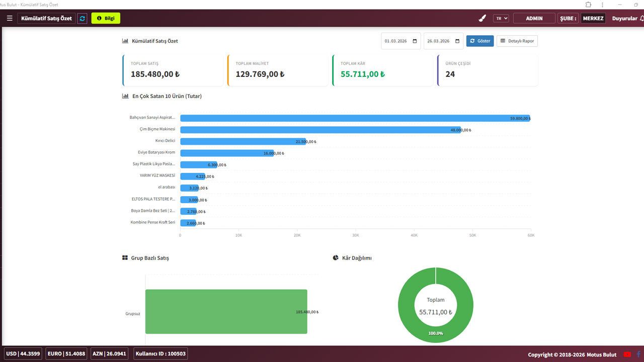Viewport: 644px width, 362px height.
Task: Open the ADMIN user menu
Action: coord(534,18)
